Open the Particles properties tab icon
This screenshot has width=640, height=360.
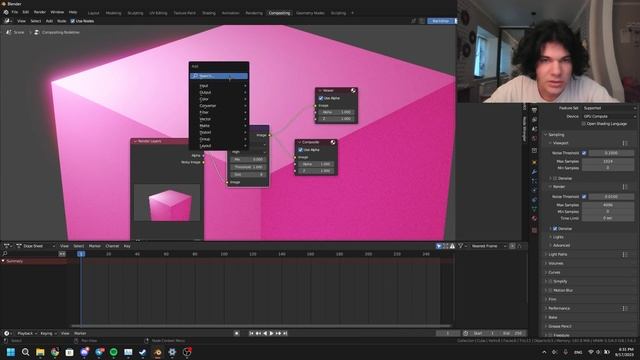point(534,181)
